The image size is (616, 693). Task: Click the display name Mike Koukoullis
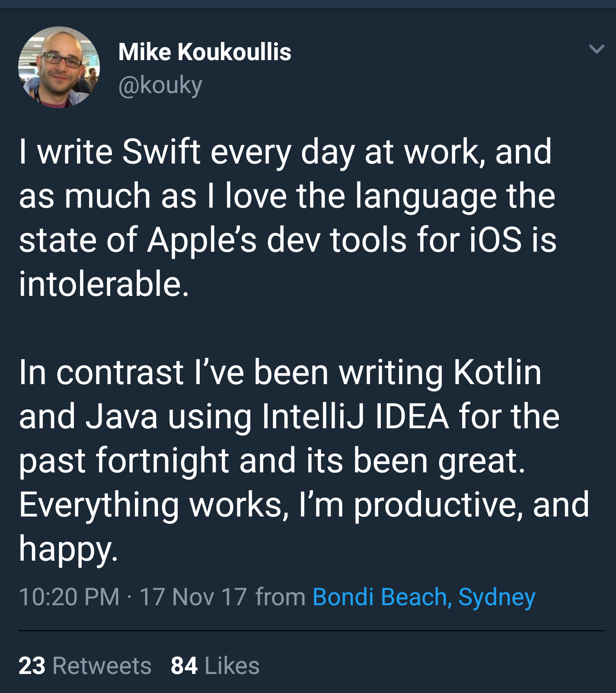(204, 52)
